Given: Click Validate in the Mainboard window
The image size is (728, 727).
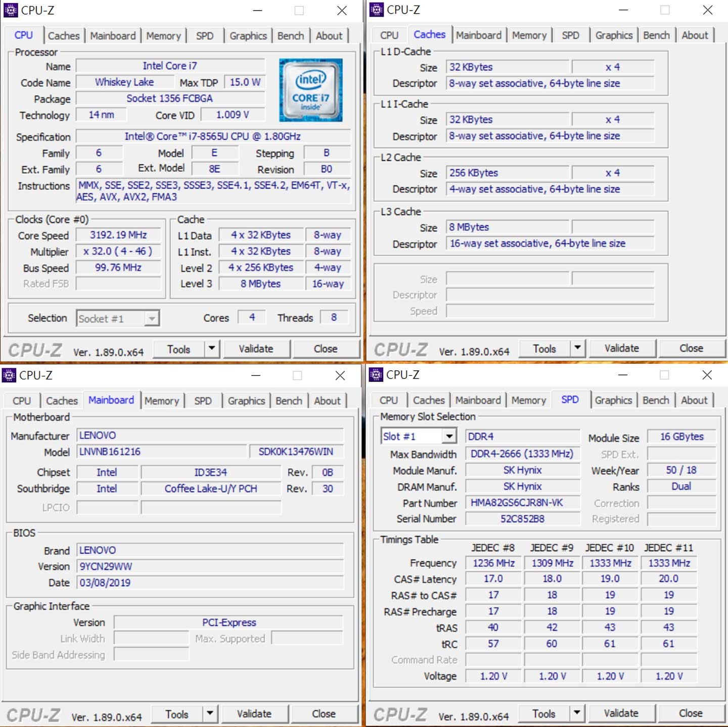Looking at the screenshot, I should [x=254, y=714].
